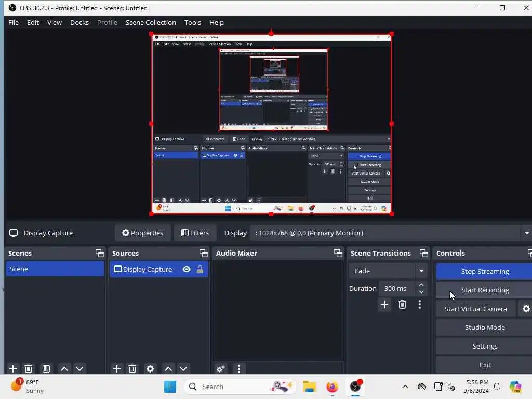Toggle lock on Display Capture source
The width and height of the screenshot is (532, 399).
coord(200,269)
